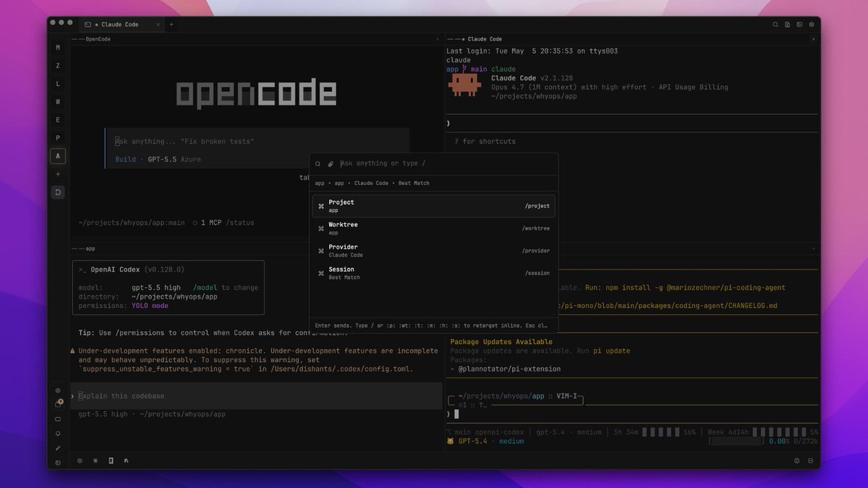The width and height of the screenshot is (868, 488).
Task: Select the Worktree /worktree entry
Action: tap(434, 228)
